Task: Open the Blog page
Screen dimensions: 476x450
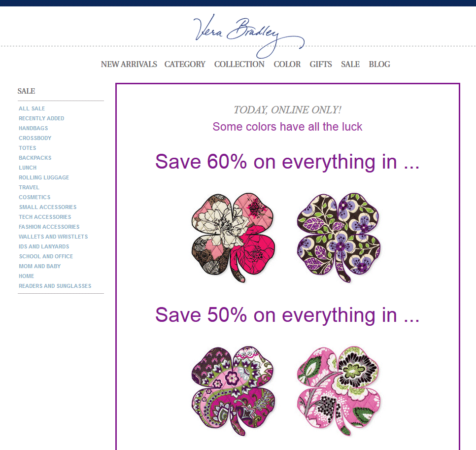Action: pos(379,65)
